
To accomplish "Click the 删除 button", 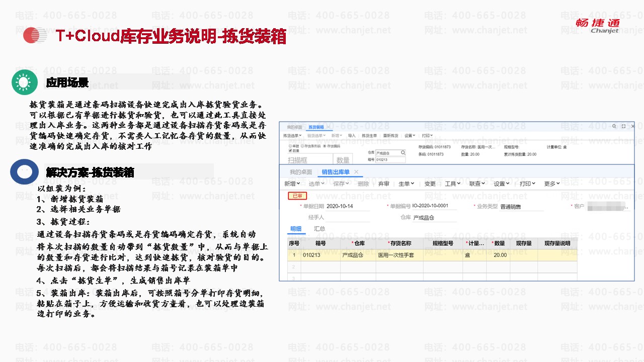I will (363, 184).
